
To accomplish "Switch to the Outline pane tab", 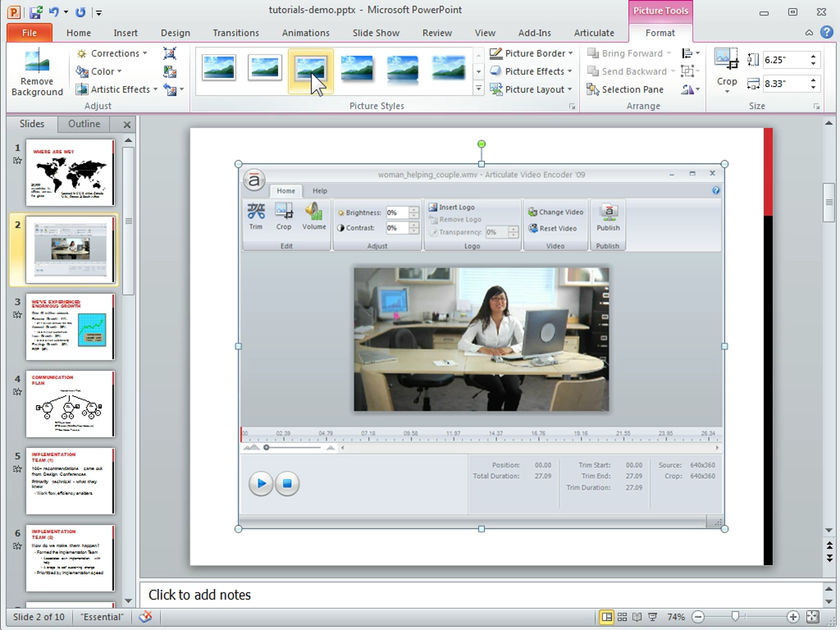I will [x=84, y=124].
